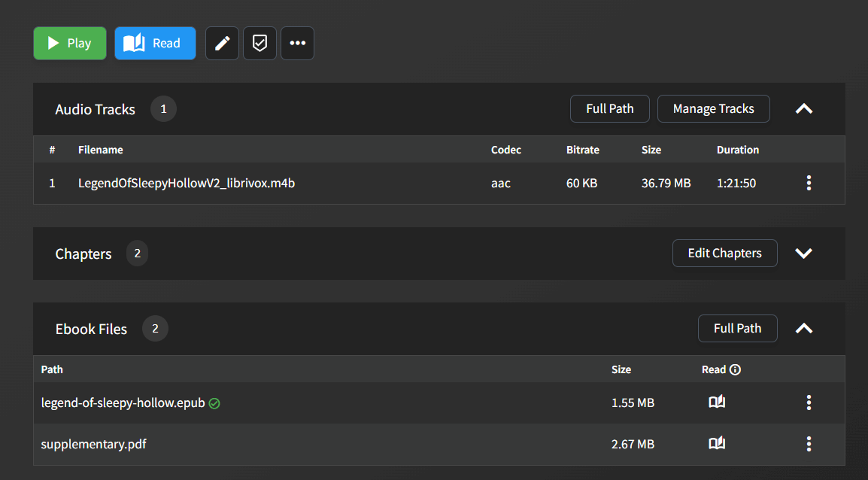The image size is (868, 480).
Task: Collapse the Ebook Files section
Action: (804, 329)
